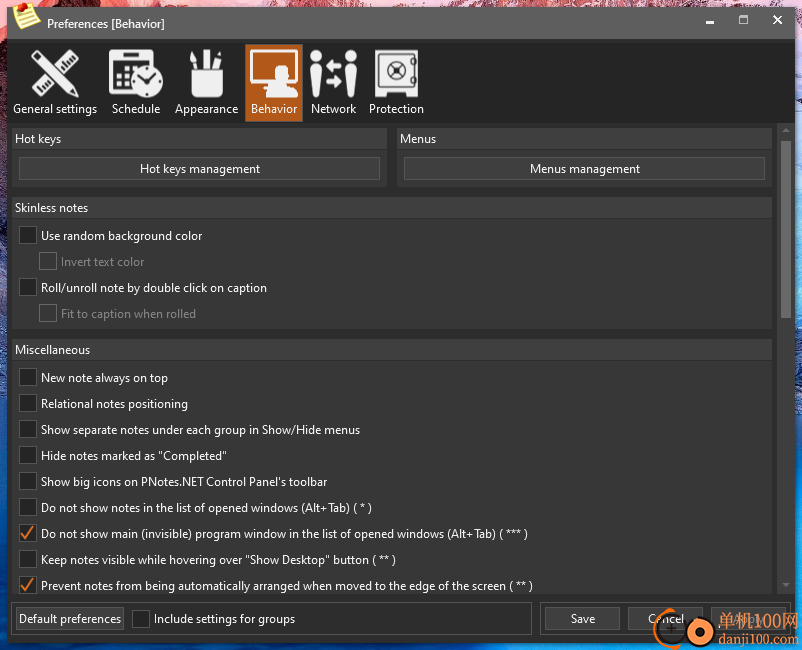Click the Skinless notes section header
Image resolution: width=802 pixels, height=650 pixels.
click(x=392, y=208)
